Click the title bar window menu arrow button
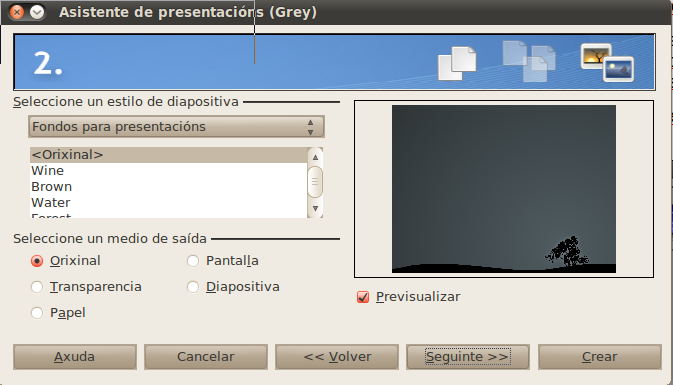673x385 pixels. tap(37, 12)
